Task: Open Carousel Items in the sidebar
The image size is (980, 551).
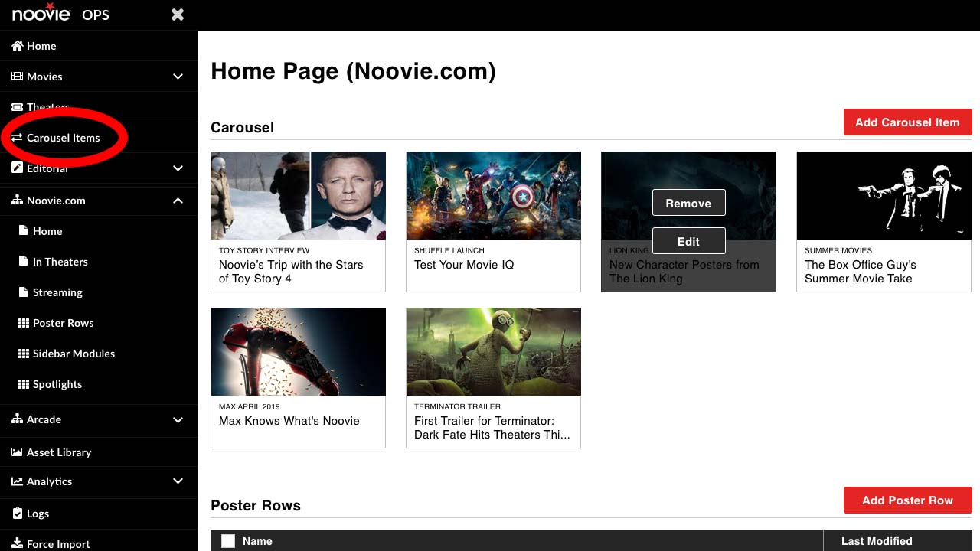Action: point(64,138)
